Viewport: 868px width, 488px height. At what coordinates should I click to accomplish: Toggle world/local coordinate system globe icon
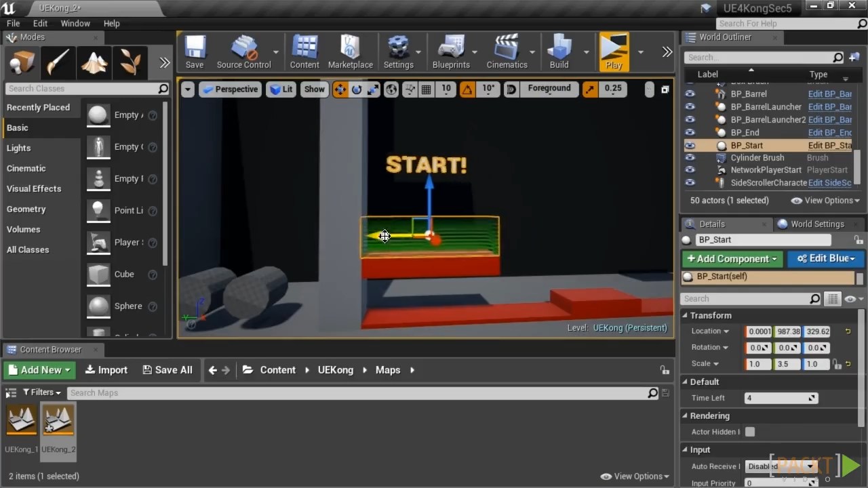point(391,89)
